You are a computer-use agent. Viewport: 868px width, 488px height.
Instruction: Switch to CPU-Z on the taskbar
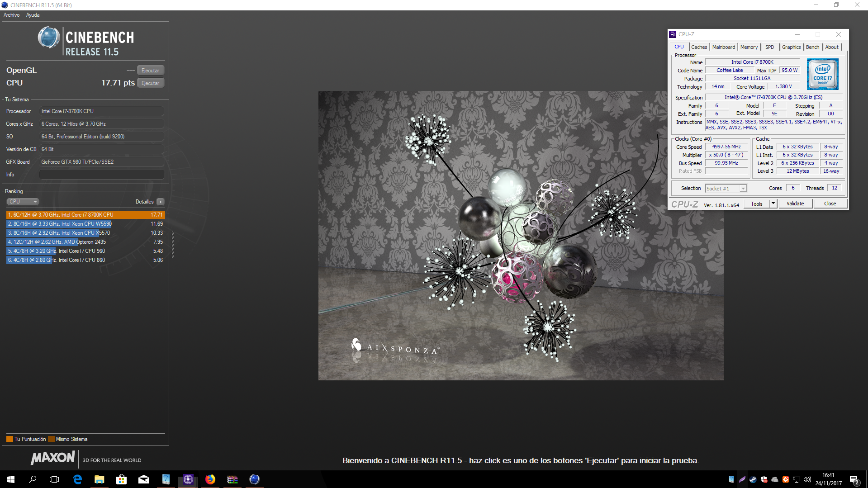coord(188,479)
